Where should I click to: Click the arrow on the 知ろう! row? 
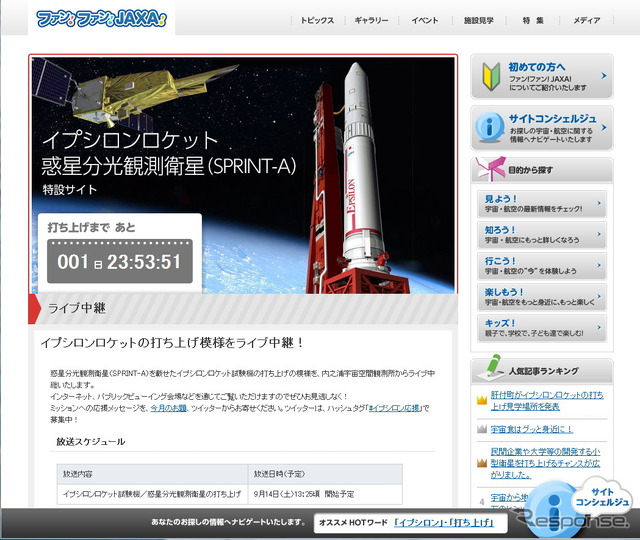pyautogui.click(x=599, y=234)
